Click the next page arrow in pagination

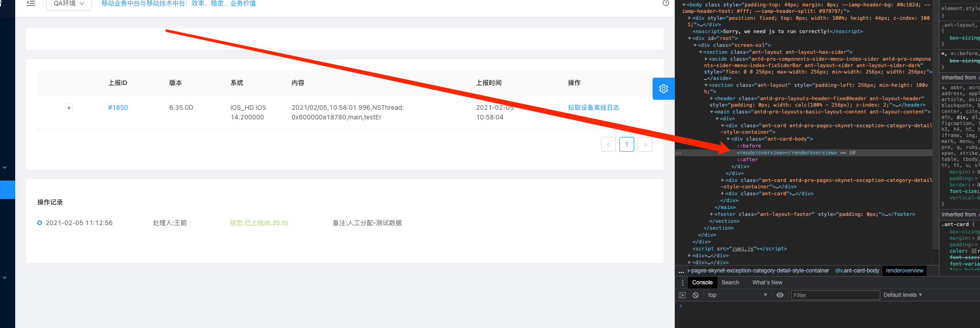645,144
